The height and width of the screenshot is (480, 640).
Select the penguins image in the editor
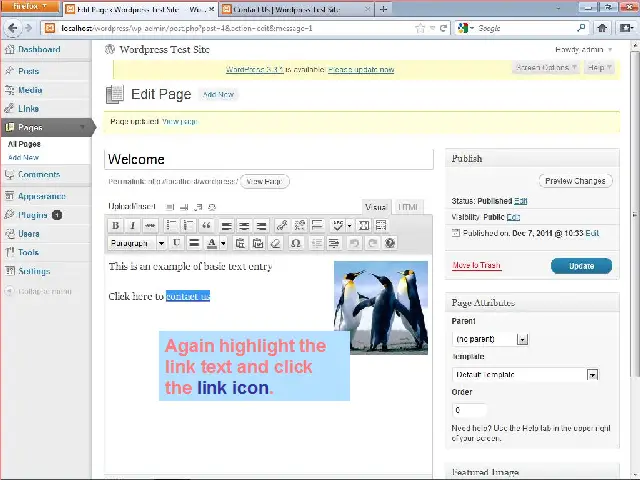click(x=381, y=308)
